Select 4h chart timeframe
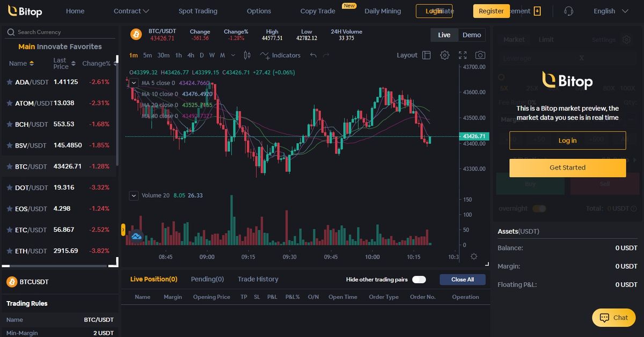 point(191,55)
